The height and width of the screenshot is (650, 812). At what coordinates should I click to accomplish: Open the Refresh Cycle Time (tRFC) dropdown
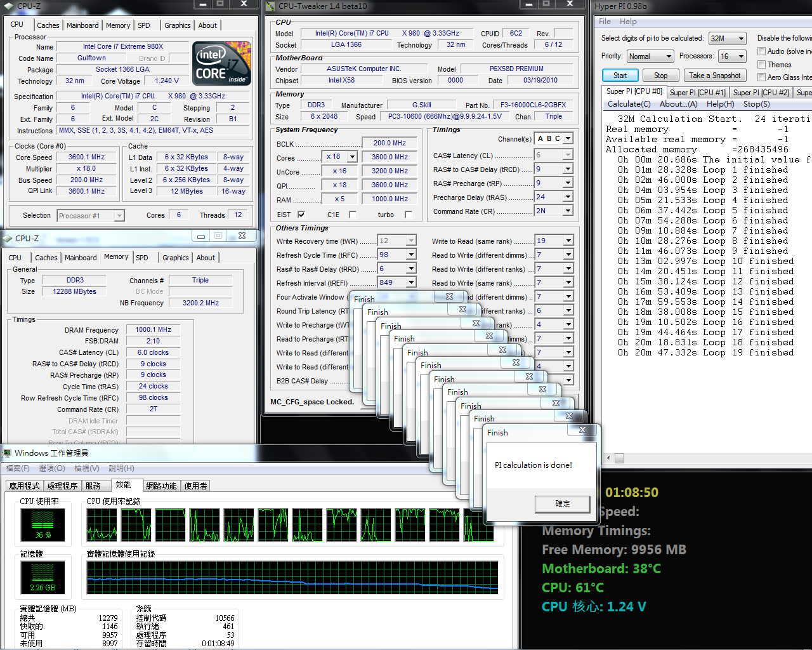coord(411,255)
